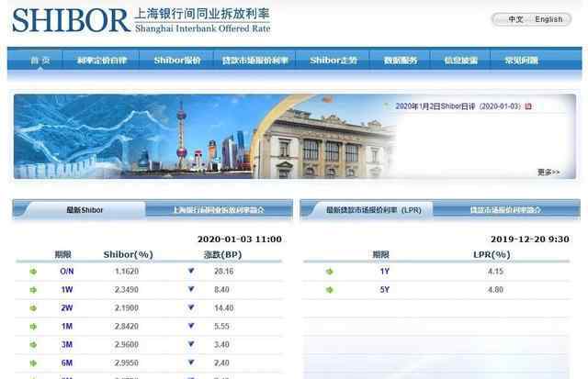Click the down triangle in the 1W row
The image size is (588, 379).
coord(191,289)
